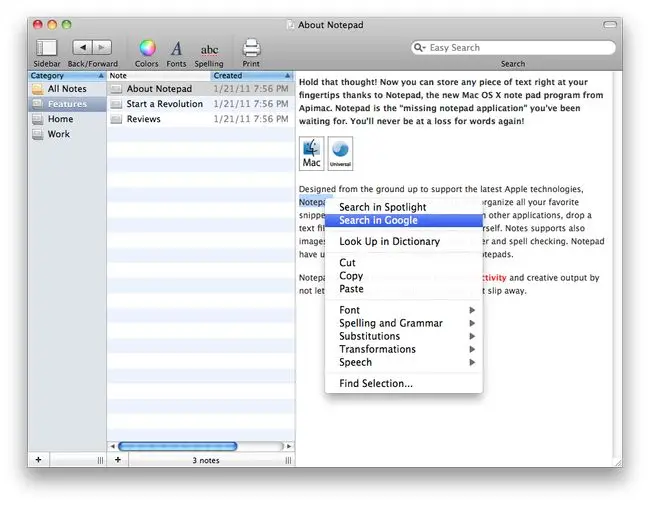Sort by the Category column header
The width and height of the screenshot is (650, 505).
[67, 76]
